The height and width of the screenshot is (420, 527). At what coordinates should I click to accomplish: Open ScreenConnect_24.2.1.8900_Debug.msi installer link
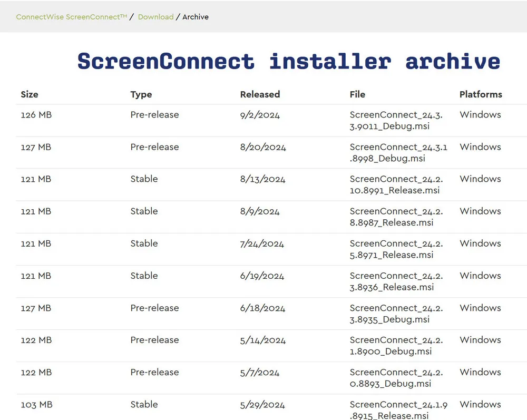396,345
